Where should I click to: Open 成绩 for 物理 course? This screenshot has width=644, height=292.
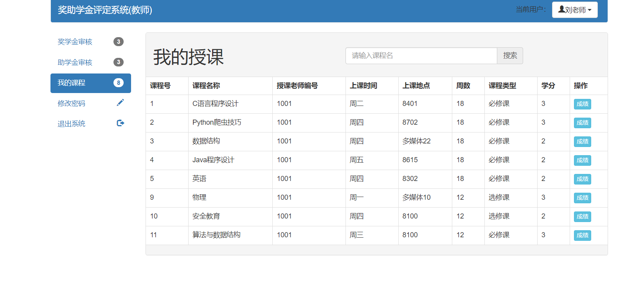[582, 198]
